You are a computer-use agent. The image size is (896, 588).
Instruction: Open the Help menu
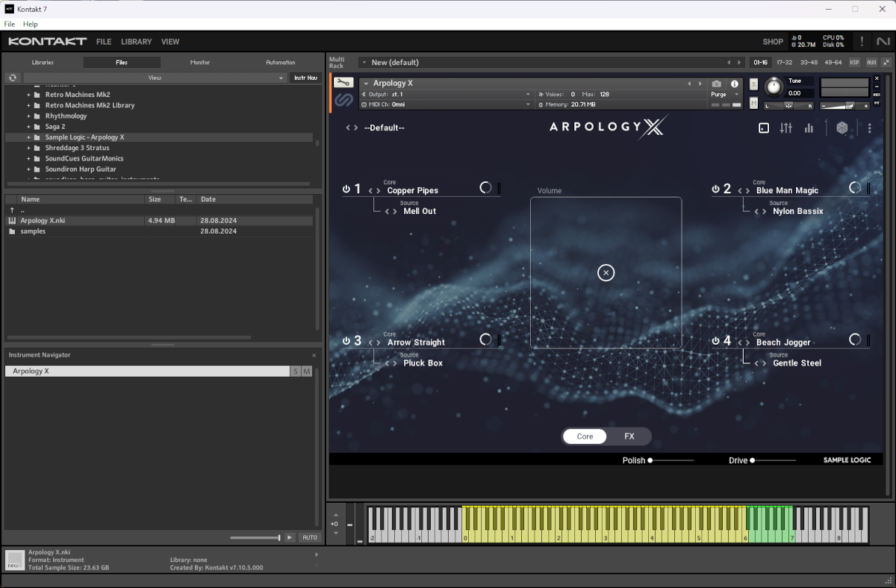click(31, 25)
